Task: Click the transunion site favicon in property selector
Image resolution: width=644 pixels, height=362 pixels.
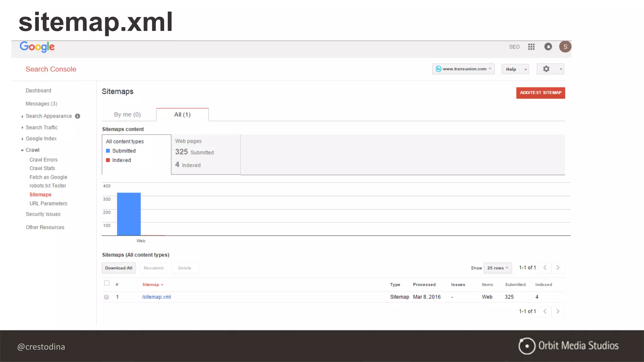Action: [438, 69]
